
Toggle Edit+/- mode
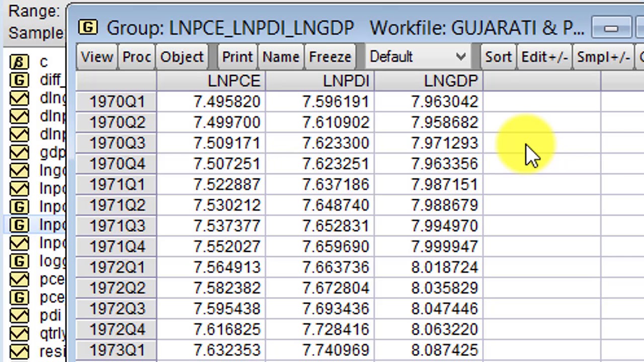click(x=545, y=57)
